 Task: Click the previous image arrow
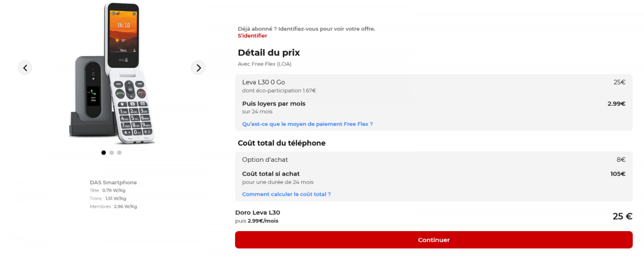click(x=25, y=68)
